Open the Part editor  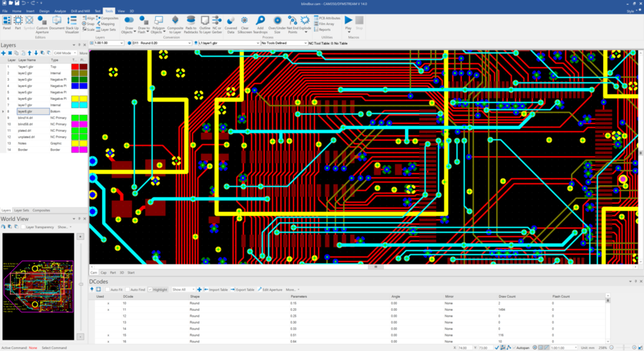[18, 23]
